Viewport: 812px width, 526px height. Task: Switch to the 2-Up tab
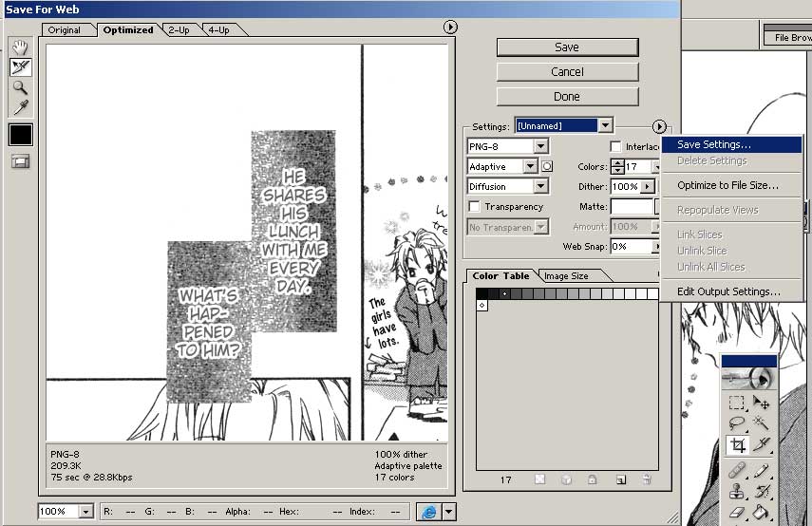click(x=179, y=30)
